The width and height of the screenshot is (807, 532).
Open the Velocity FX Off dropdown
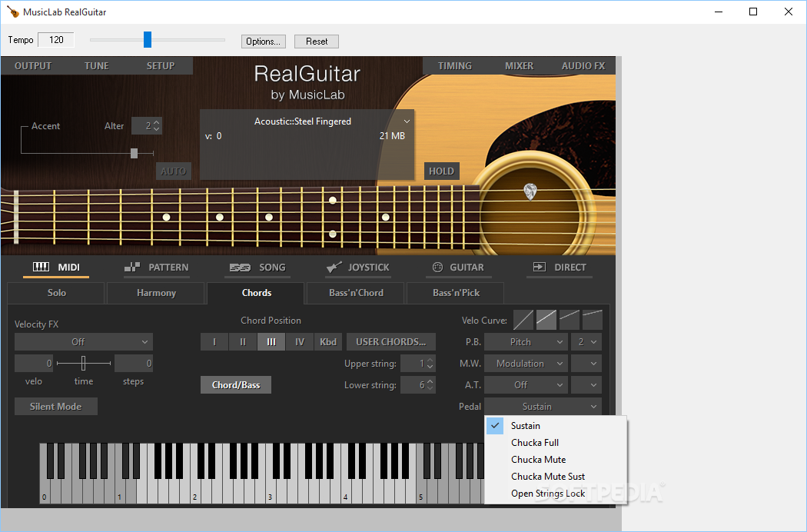click(83, 342)
